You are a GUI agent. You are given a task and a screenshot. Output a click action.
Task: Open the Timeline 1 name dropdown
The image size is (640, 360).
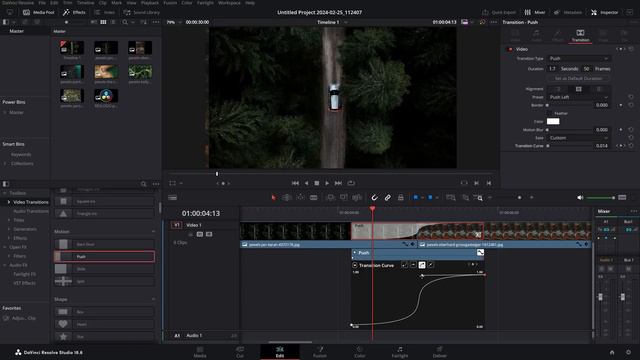click(332, 22)
